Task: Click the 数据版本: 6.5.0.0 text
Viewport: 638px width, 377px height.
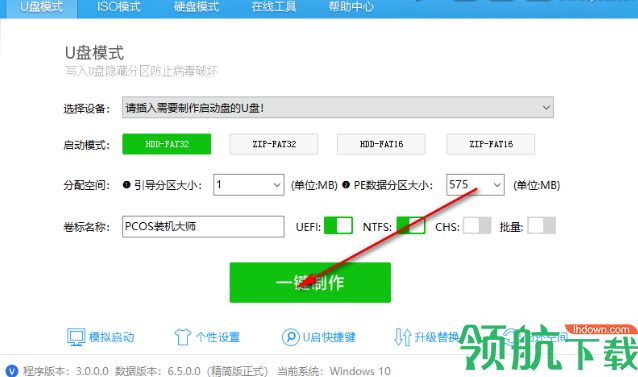Action: [157, 371]
